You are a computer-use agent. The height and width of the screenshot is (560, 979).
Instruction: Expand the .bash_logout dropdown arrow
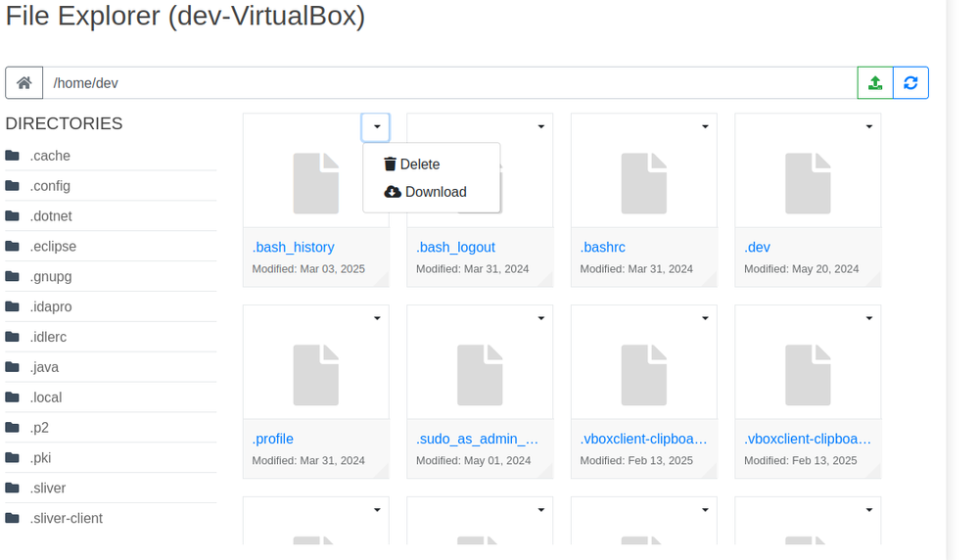point(540,126)
